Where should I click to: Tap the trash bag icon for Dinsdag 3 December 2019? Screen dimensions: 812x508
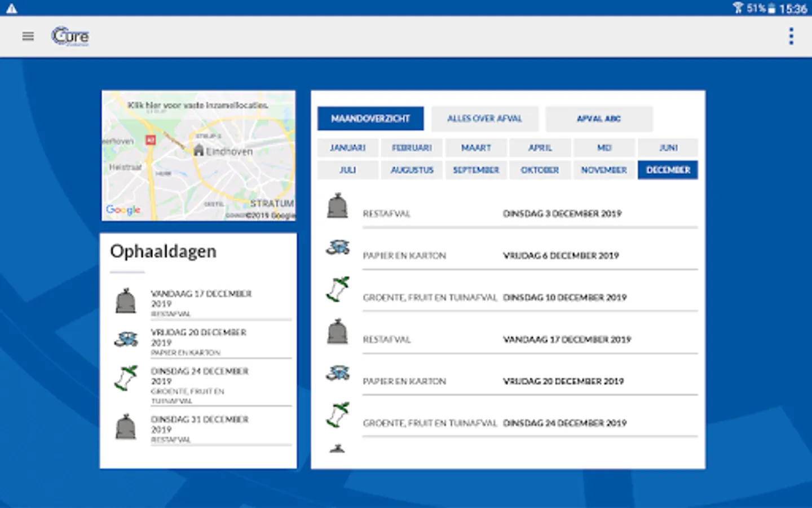tap(337, 205)
